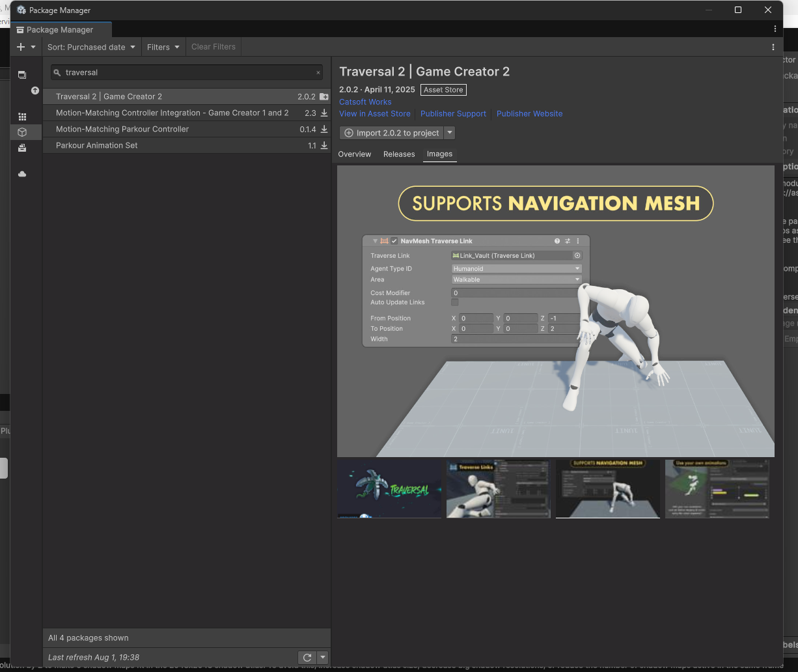Maximize the Package Manager window
Screen dimensions: 798x672
pyautogui.click(x=738, y=10)
